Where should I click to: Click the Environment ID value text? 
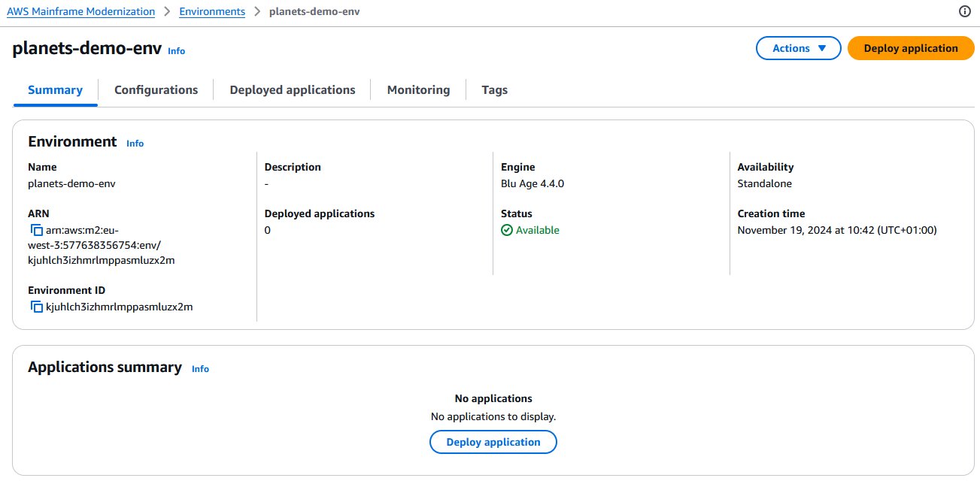click(x=119, y=307)
